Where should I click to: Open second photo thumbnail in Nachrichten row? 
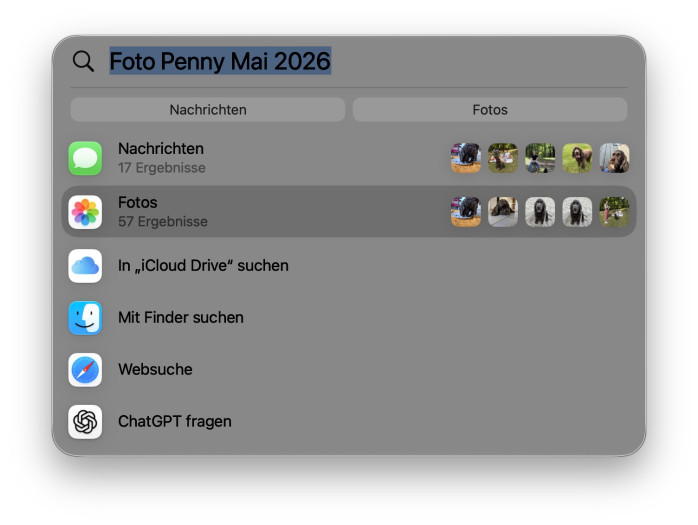click(x=503, y=158)
